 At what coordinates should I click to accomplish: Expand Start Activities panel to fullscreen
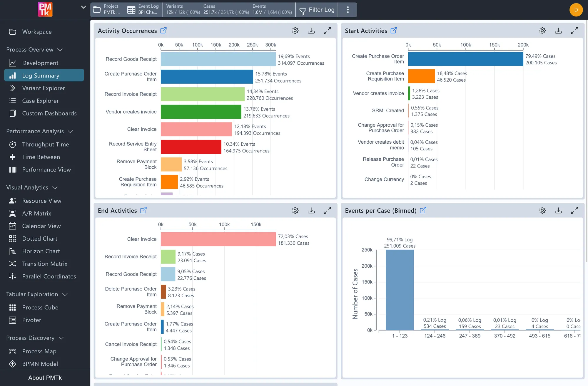574,31
